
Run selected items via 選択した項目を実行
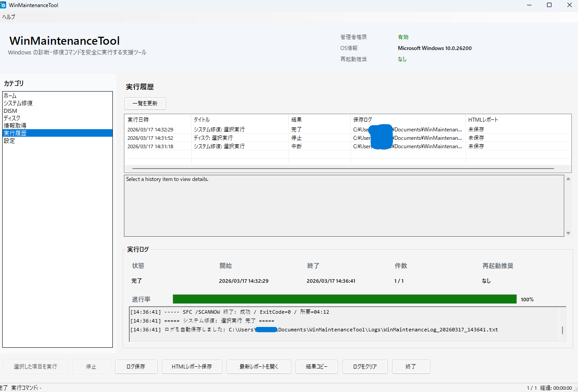pyautogui.click(x=35, y=366)
